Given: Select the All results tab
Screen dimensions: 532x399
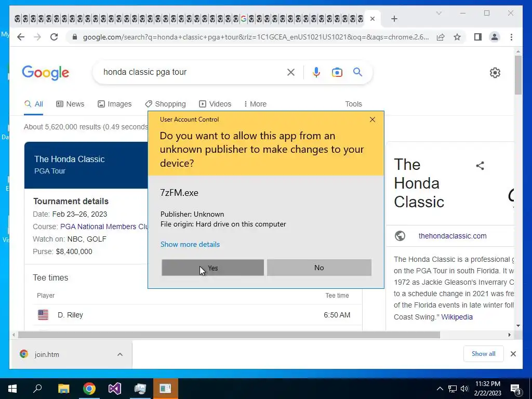Looking at the screenshot, I should coord(34,104).
